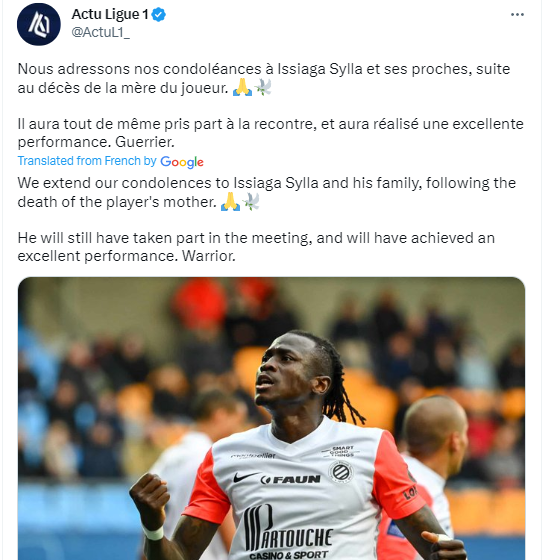The width and height of the screenshot is (546, 560).
Task: Click the Nike swoosh on the jersey
Action: [x=245, y=477]
